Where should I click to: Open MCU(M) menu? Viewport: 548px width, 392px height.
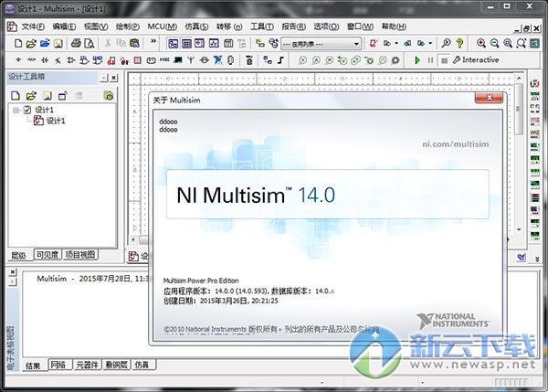point(162,26)
